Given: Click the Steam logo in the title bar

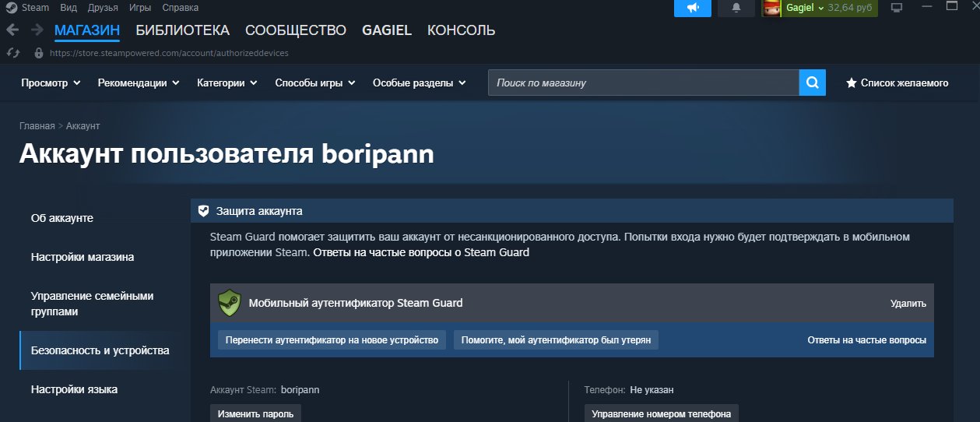Looking at the screenshot, I should [9, 8].
